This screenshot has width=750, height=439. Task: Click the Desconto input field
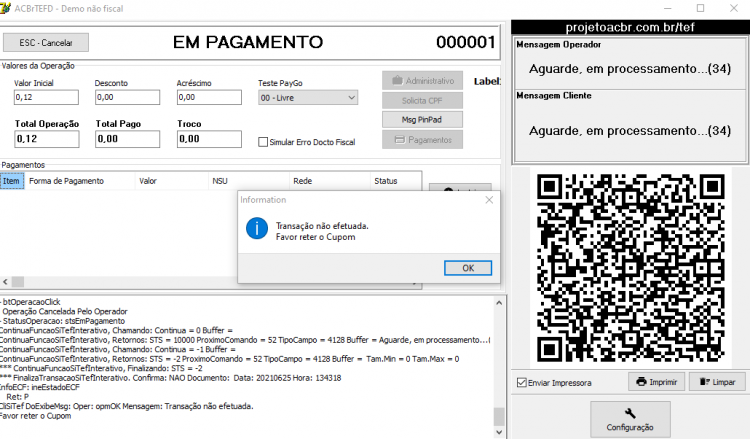tap(127, 97)
